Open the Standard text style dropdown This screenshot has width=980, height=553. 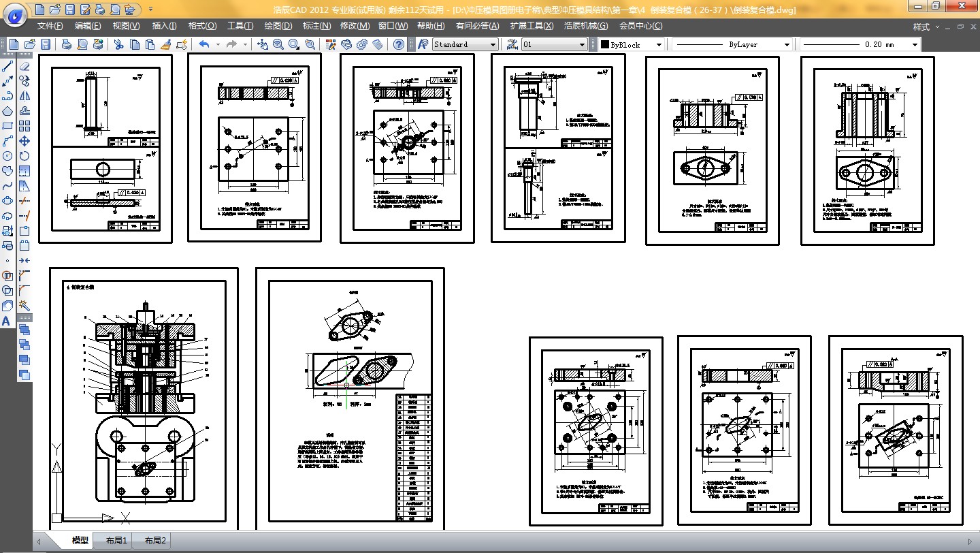pyautogui.click(x=465, y=44)
